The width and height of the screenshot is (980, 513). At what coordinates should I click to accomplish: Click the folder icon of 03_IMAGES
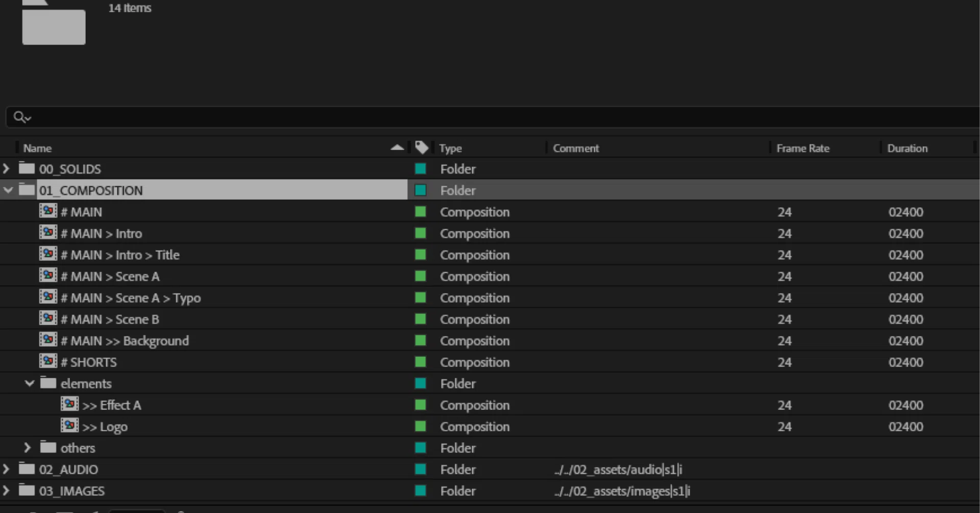pyautogui.click(x=27, y=490)
